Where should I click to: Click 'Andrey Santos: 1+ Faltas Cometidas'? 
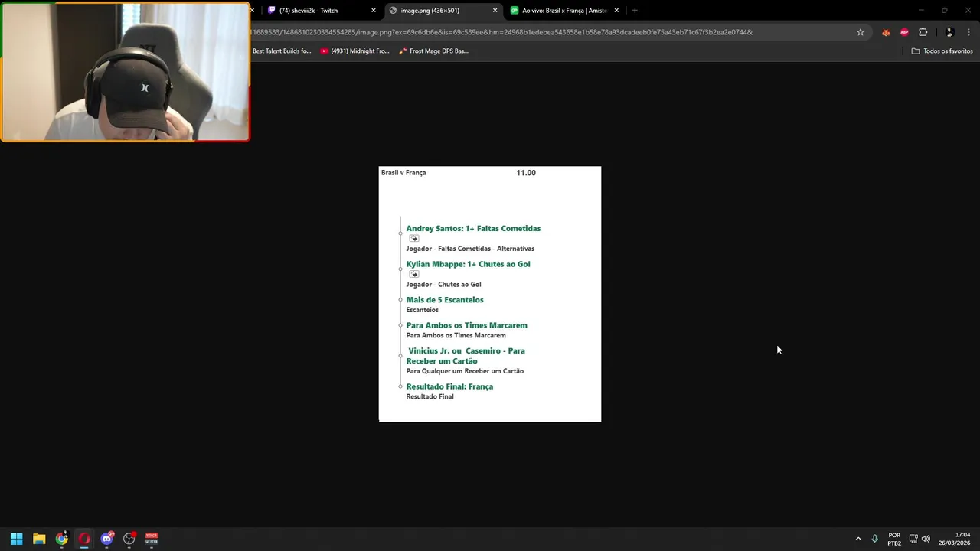click(473, 228)
